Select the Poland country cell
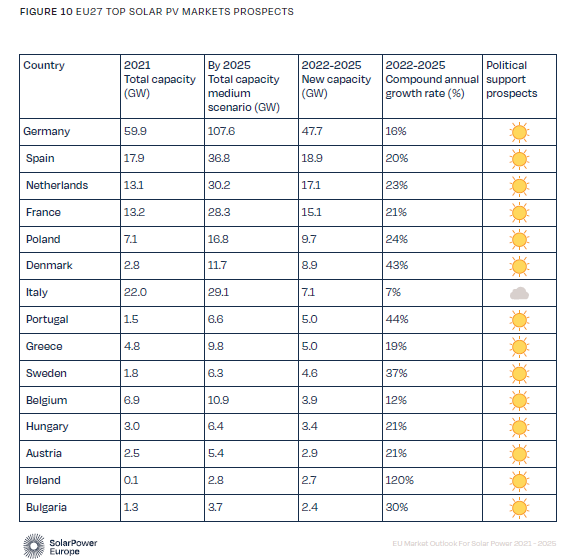Screen dimensions: 575x559 pos(70,239)
